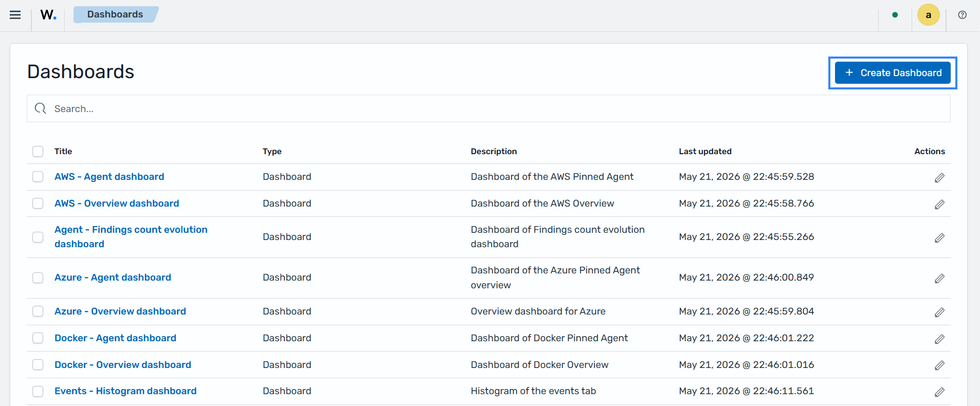Image resolution: width=980 pixels, height=406 pixels.
Task: Edit the AWS - Overview dashboard pencil icon
Action: click(x=939, y=205)
